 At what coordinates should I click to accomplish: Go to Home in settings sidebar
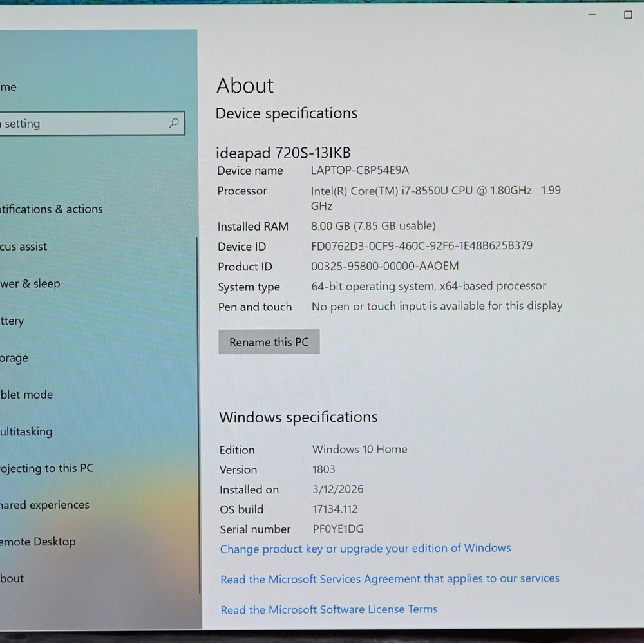pyautogui.click(x=8, y=87)
